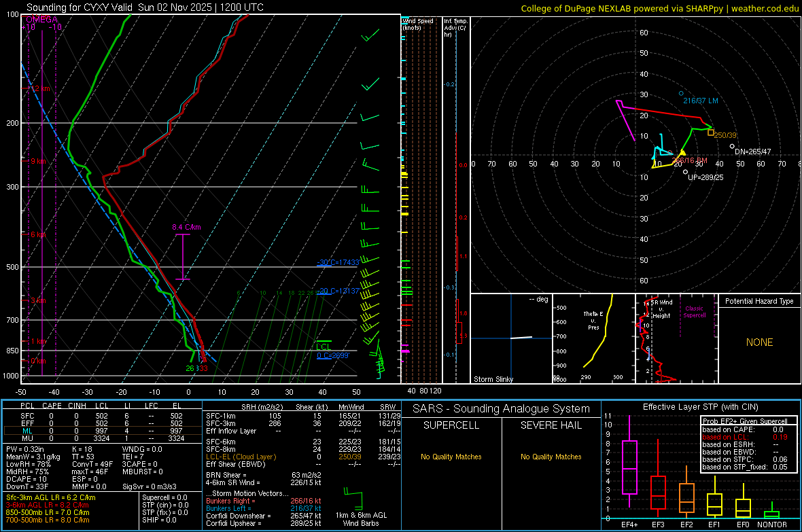Select the MU parcel row
The image size is (802, 532).
tap(102, 438)
